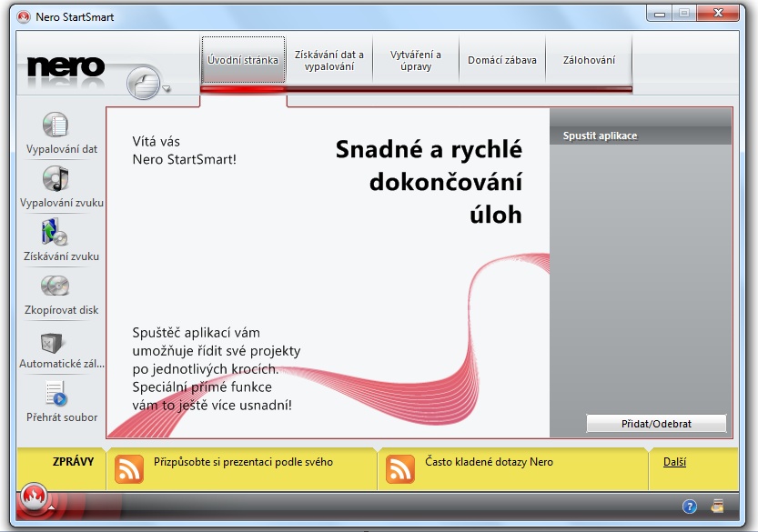Viewport: 758px width, 532px height.
Task: Click the Spustit aplikace panel header
Action: pyautogui.click(x=641, y=136)
